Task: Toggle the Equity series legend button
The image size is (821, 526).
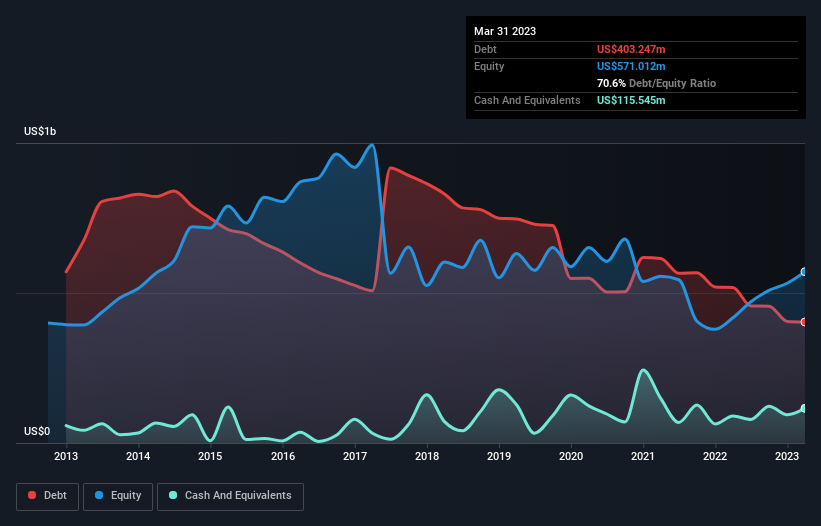Action: tap(118, 496)
